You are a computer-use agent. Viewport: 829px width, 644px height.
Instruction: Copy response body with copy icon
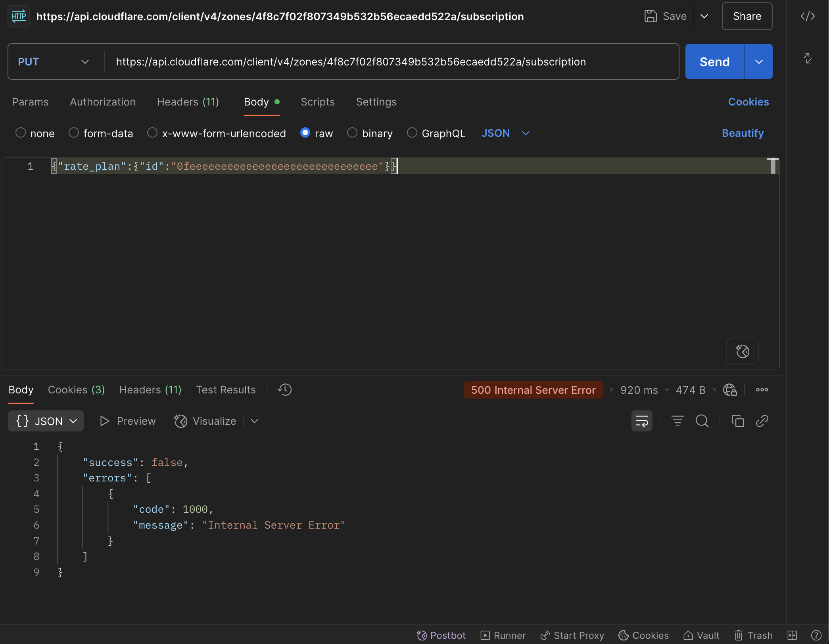pyautogui.click(x=737, y=421)
